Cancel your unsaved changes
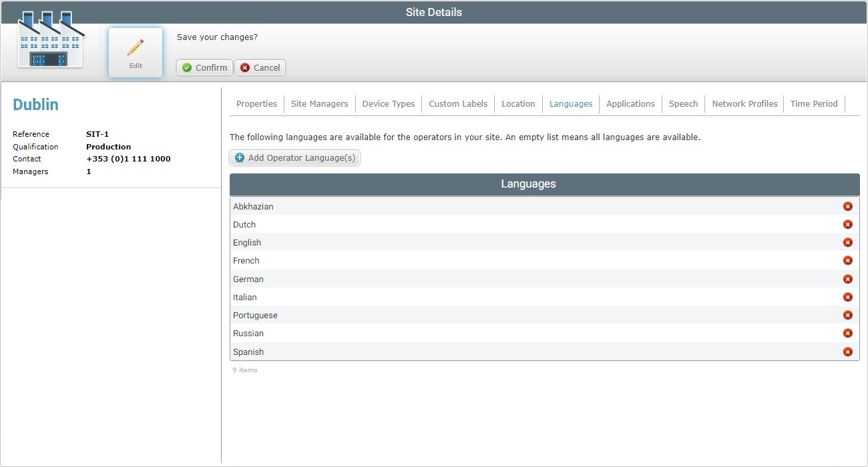Viewport: 868px width, 467px height. [x=260, y=67]
